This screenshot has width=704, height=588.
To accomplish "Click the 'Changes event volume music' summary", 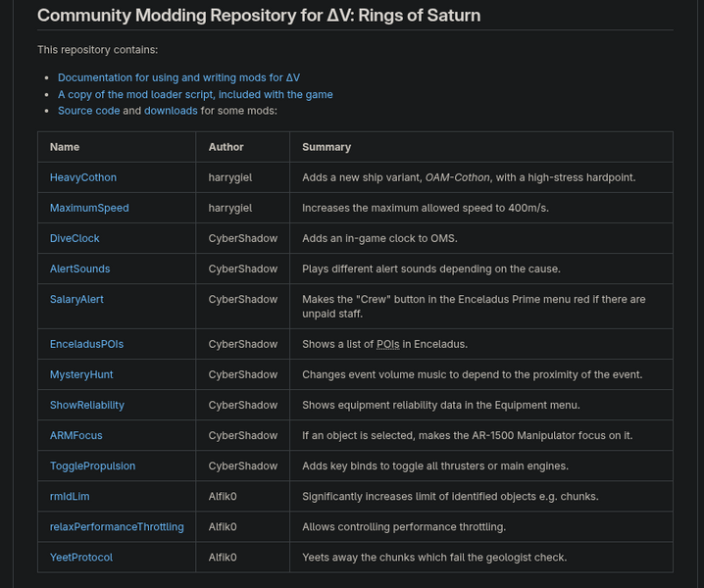I will [x=472, y=374].
